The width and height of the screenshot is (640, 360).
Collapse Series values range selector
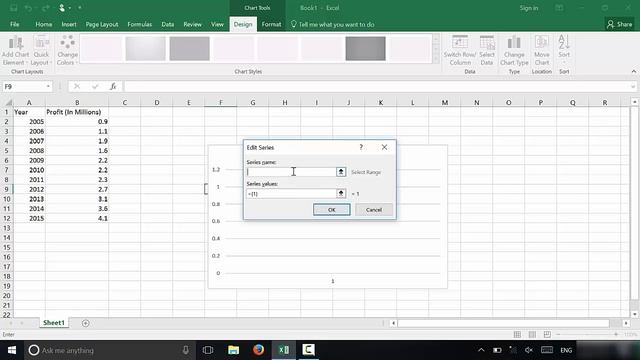[341, 193]
